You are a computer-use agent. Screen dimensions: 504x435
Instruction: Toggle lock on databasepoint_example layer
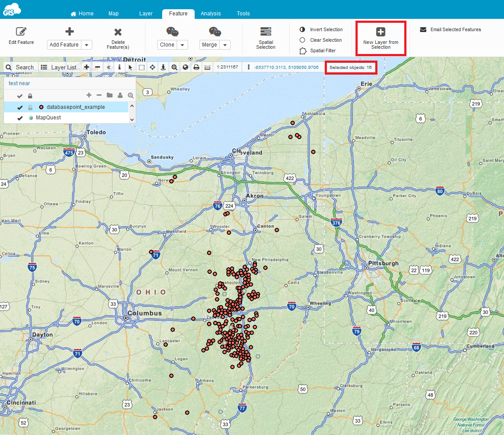pyautogui.click(x=30, y=107)
